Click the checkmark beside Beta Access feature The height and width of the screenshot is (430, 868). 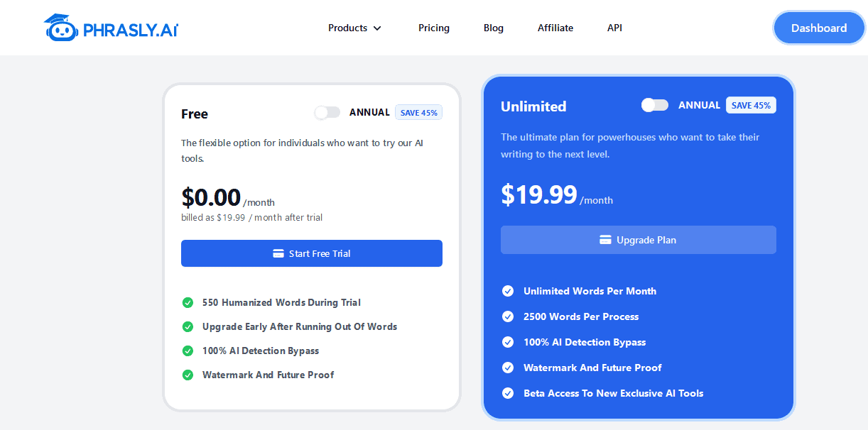508,393
